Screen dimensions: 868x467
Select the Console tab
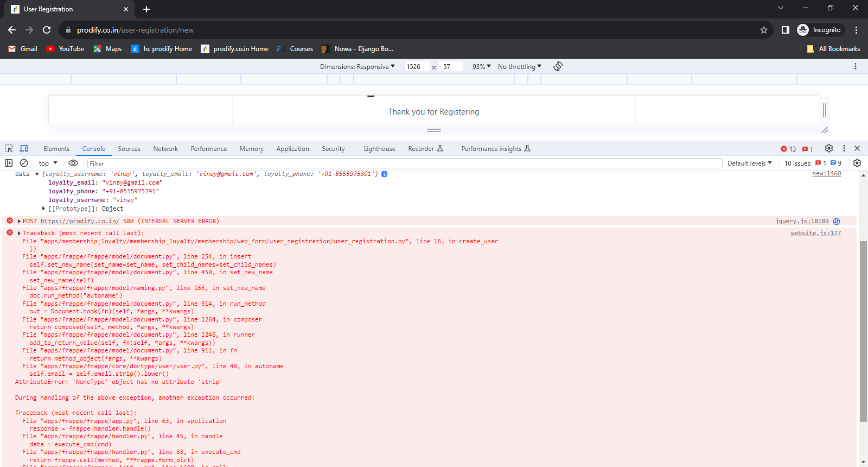click(x=94, y=149)
